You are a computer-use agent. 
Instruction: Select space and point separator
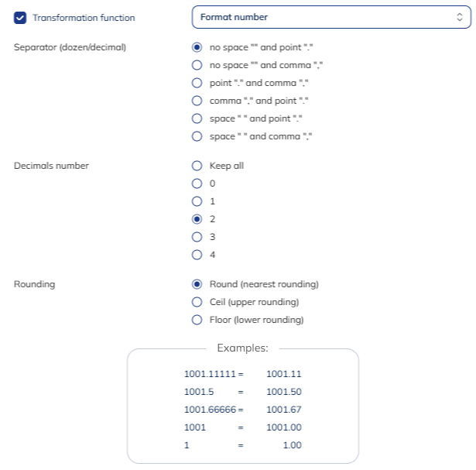point(197,118)
